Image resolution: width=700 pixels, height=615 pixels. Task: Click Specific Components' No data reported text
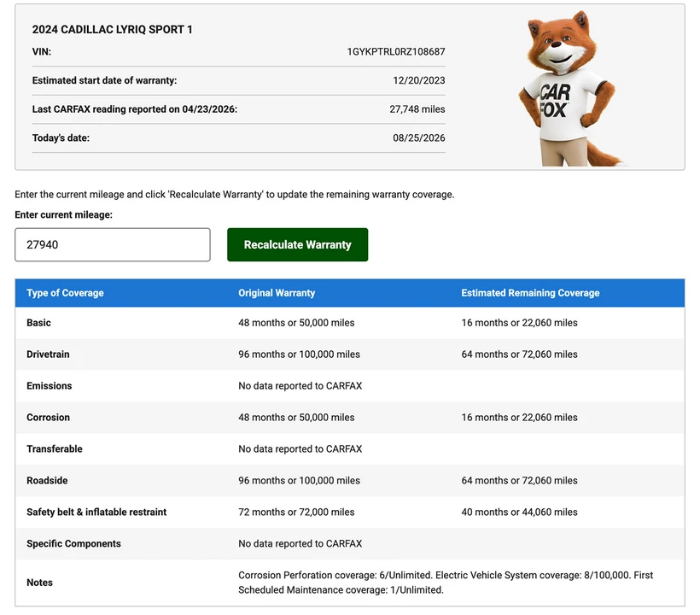pos(300,543)
